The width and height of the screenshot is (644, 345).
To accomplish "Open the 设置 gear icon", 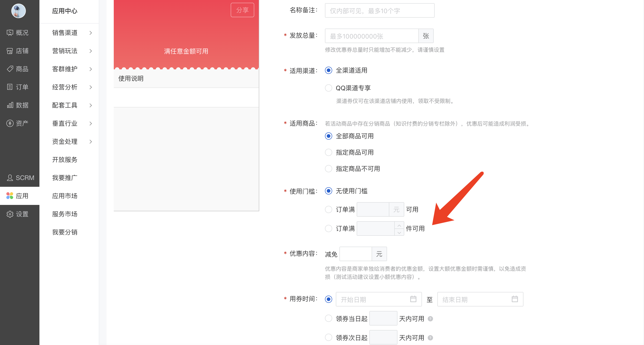I will point(10,214).
